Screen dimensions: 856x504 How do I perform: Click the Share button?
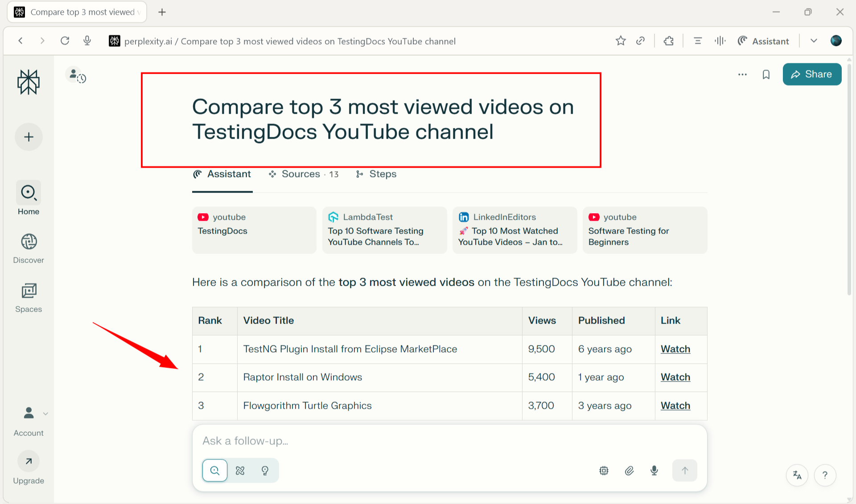812,74
